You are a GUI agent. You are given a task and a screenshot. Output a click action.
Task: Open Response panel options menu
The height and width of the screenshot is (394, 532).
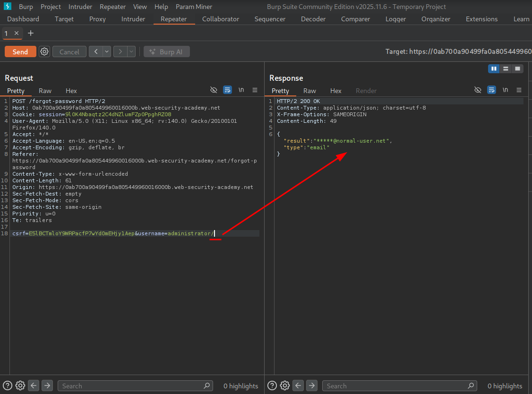519,90
